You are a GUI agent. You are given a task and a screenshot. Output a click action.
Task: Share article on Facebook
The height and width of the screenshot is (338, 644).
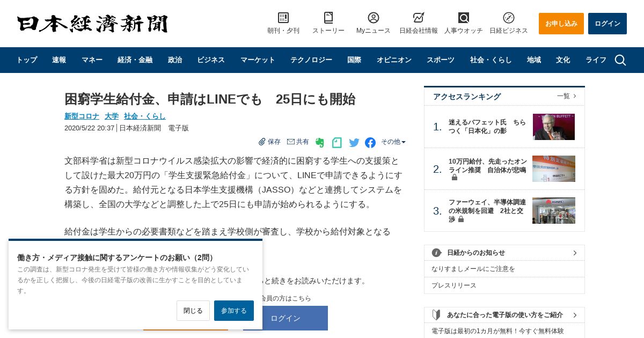(x=370, y=143)
